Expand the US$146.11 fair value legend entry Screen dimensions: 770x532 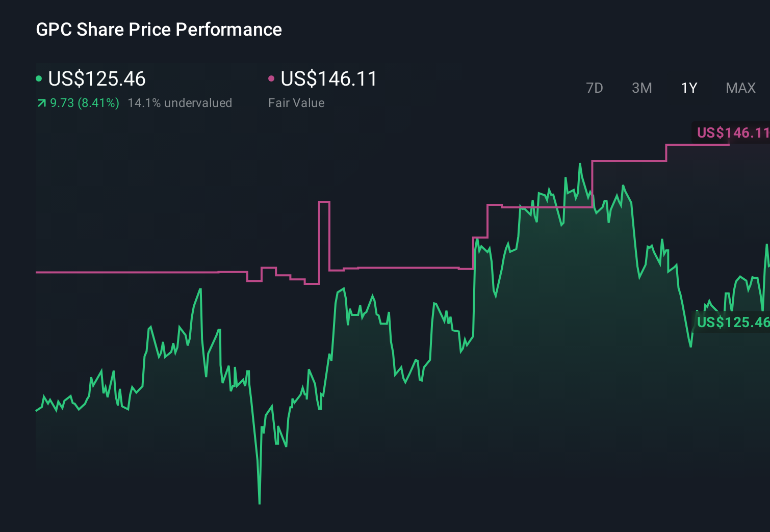click(329, 79)
